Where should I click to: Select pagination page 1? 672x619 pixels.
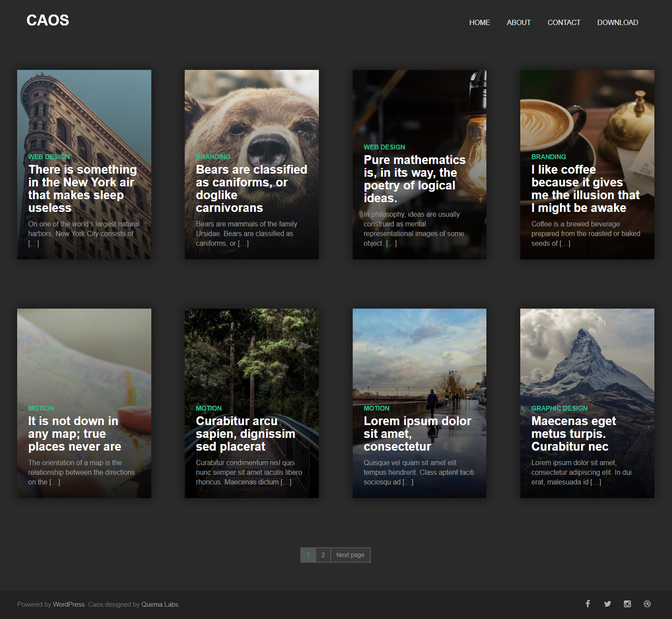(x=308, y=555)
